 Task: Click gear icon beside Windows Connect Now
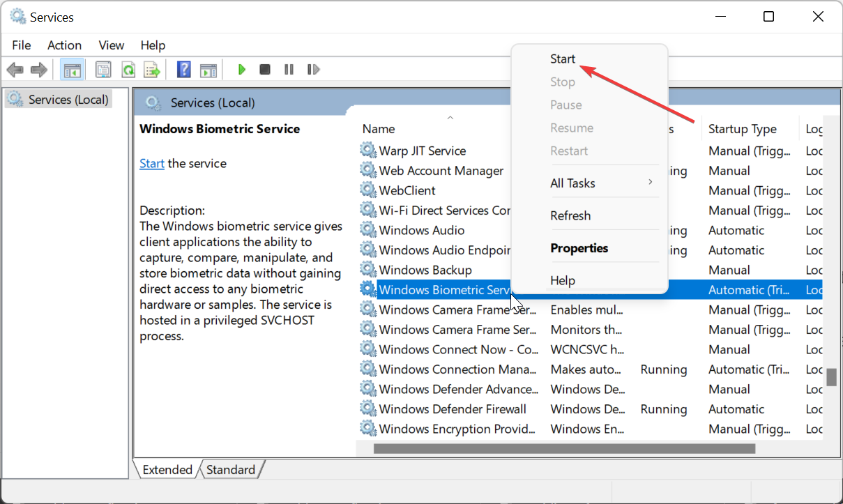[367, 349]
